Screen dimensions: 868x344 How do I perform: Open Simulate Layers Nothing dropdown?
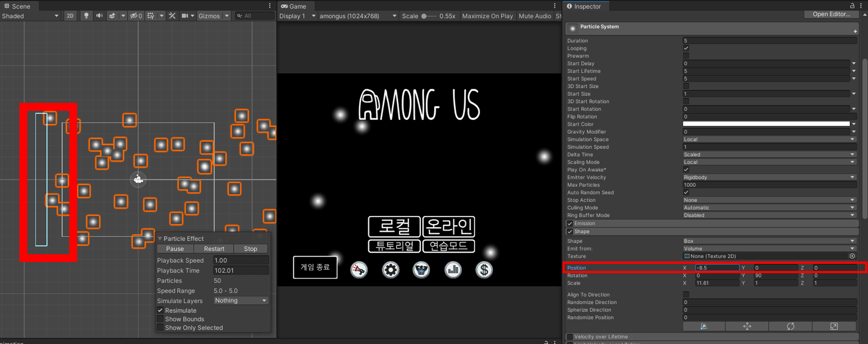pyautogui.click(x=241, y=301)
